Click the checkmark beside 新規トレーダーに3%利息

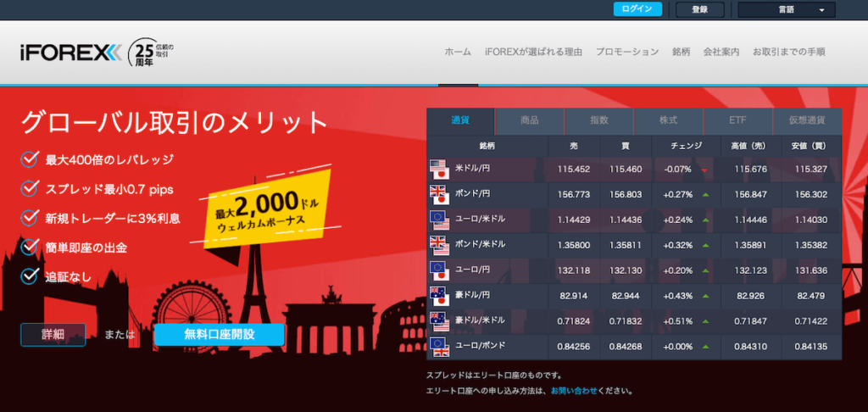(29, 218)
